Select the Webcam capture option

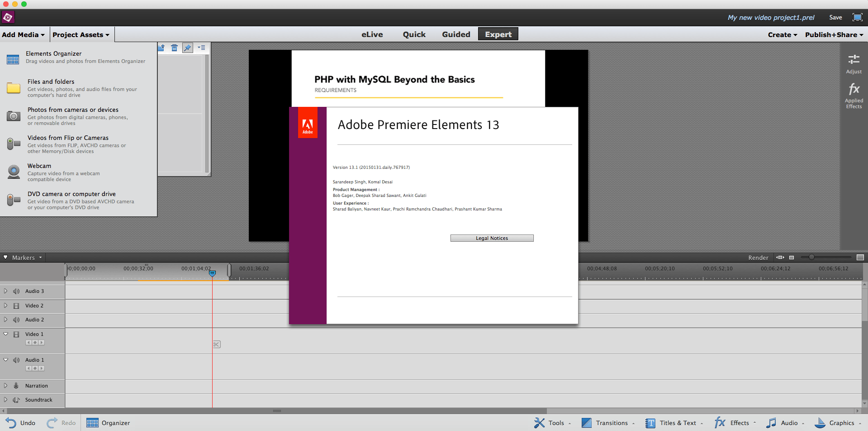click(x=78, y=172)
